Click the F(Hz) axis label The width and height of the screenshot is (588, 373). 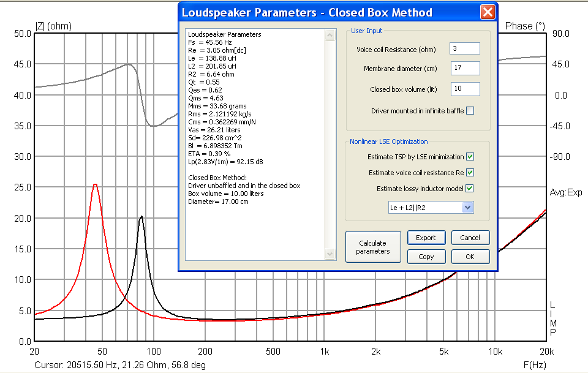534,365
